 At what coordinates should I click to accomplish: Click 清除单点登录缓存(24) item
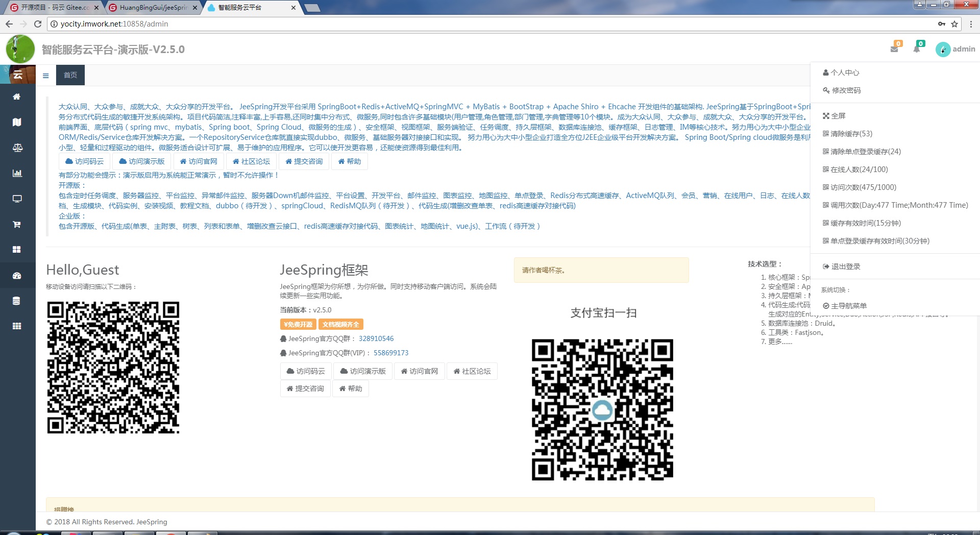tap(862, 152)
